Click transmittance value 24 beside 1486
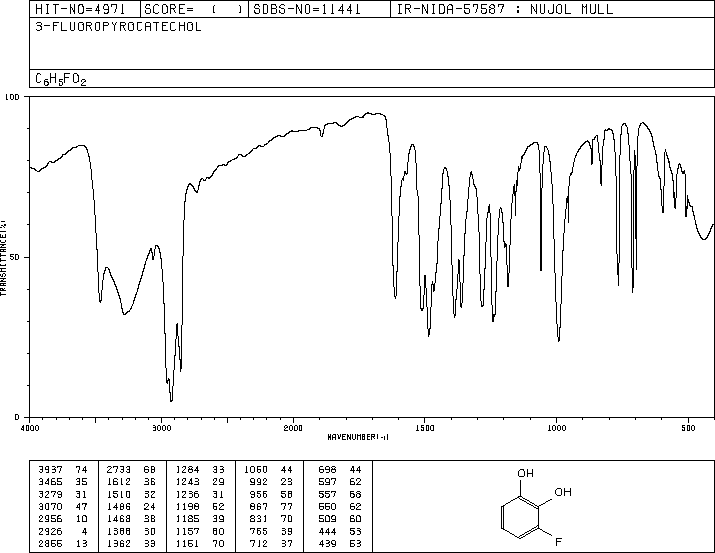The width and height of the screenshot is (715, 553). [x=150, y=506]
